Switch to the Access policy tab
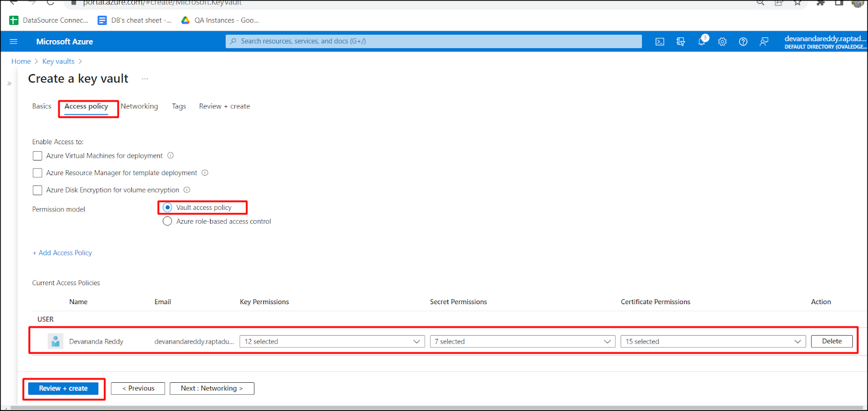Viewport: 868px width, 411px height. [x=86, y=106]
